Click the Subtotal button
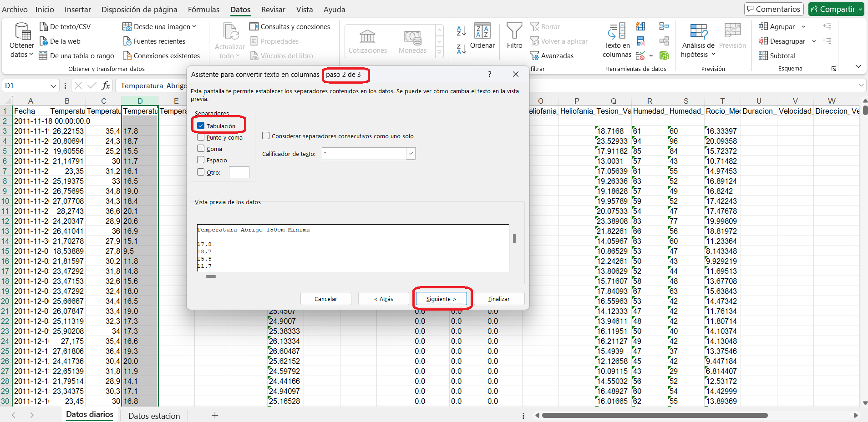The height and width of the screenshot is (422, 868). click(x=777, y=55)
